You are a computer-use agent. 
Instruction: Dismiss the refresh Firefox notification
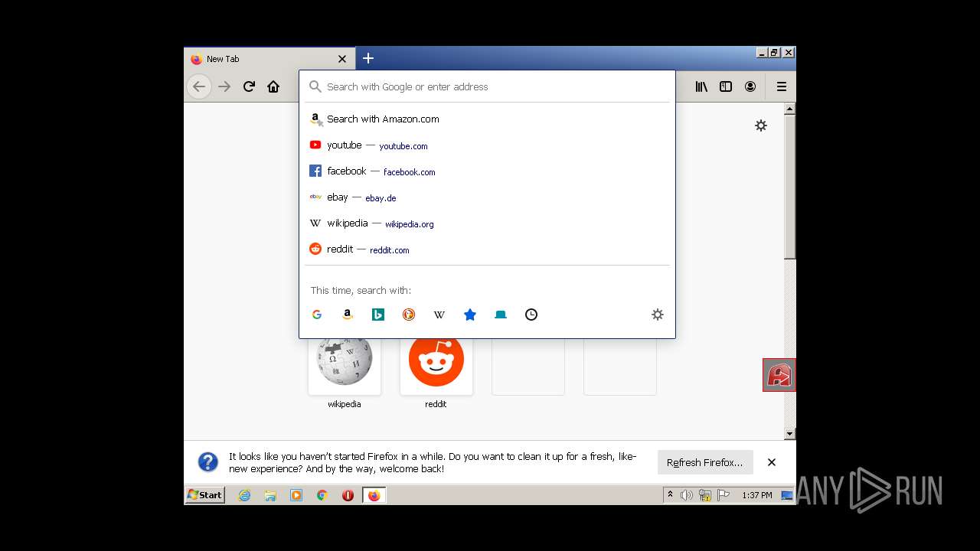click(772, 462)
